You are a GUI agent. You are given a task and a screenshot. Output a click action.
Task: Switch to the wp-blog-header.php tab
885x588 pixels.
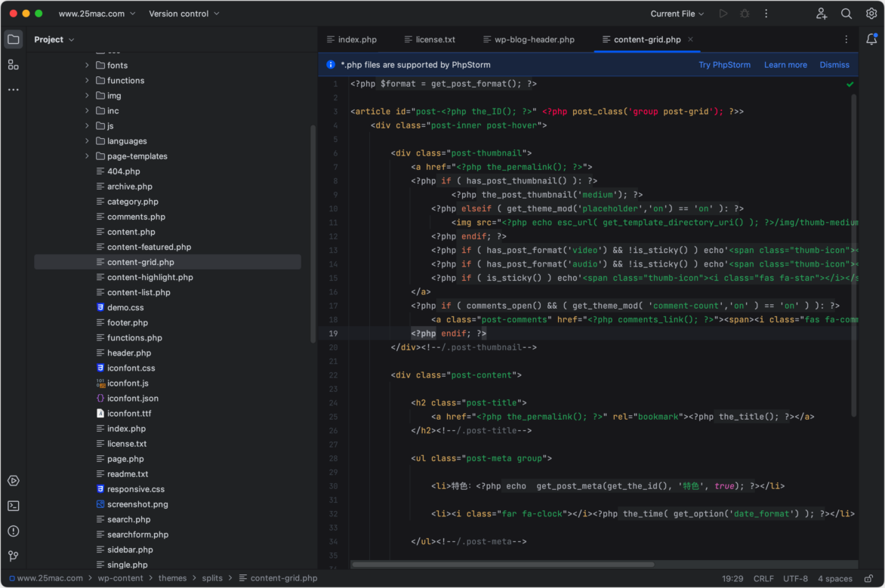(529, 39)
